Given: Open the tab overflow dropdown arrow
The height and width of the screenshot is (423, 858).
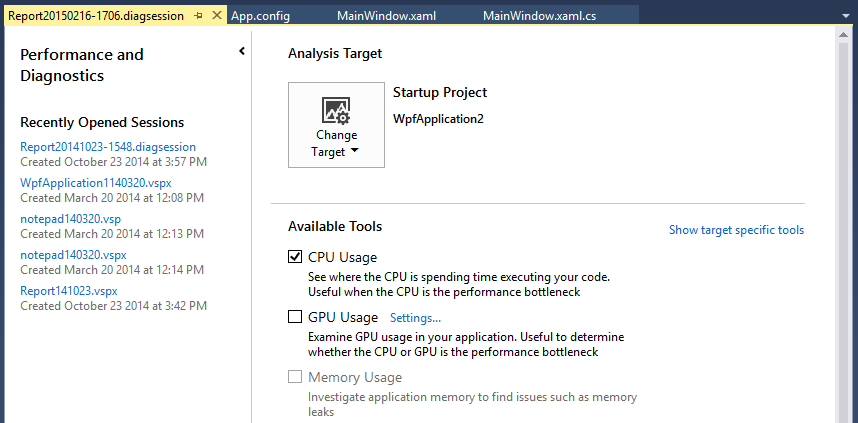Looking at the screenshot, I should click(847, 16).
